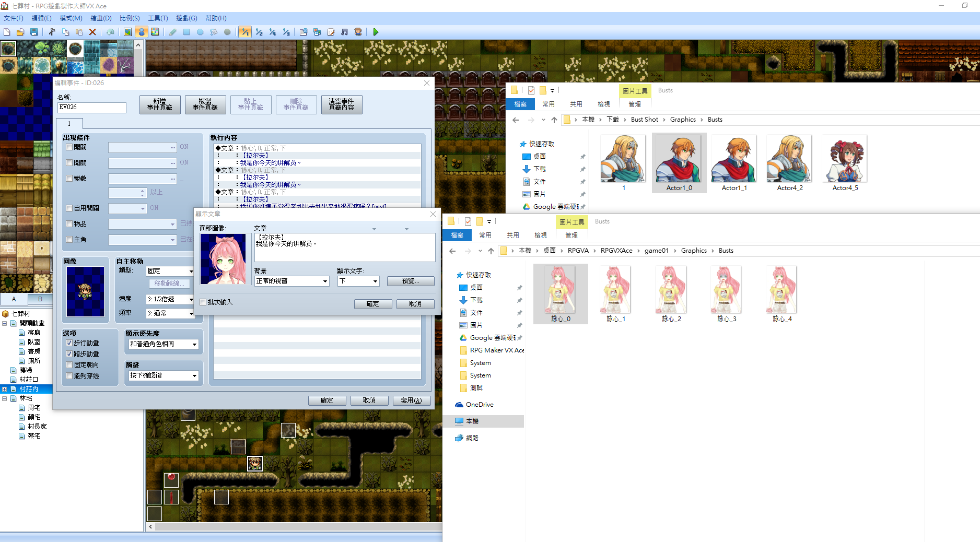Click the message text input area
This screenshot has height=542, width=980.
click(x=345, y=248)
